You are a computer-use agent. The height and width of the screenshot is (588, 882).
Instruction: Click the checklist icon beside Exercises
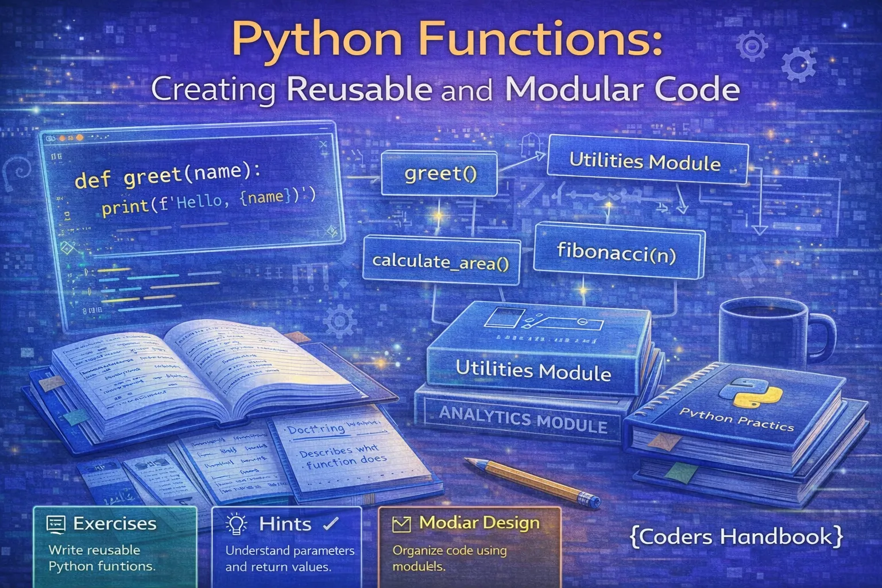point(56,523)
